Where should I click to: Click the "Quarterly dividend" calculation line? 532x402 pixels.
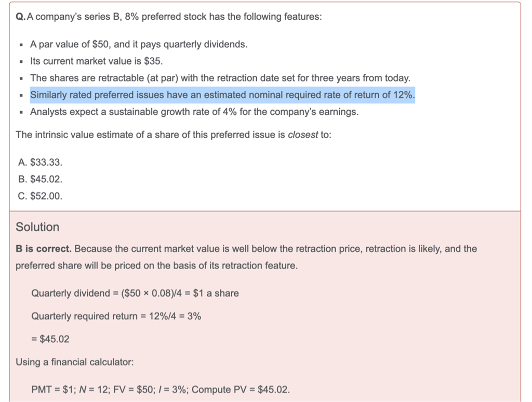tap(135, 293)
